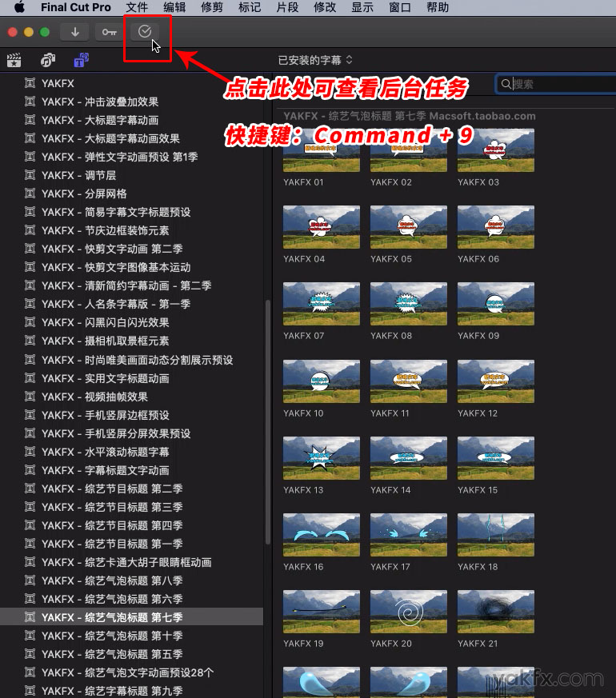Select highlighted YAKFX - 综艺气泡标题 第七季
The image size is (616, 698).
[131, 617]
